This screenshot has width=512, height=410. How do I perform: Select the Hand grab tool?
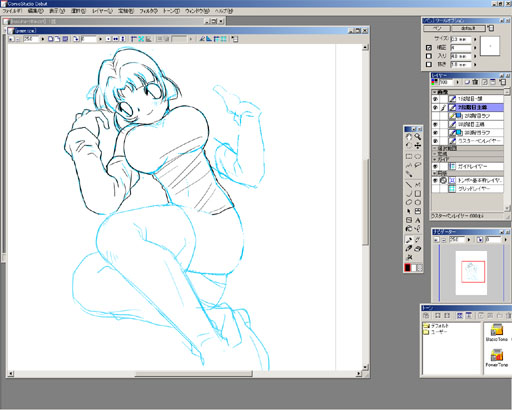tap(409, 137)
